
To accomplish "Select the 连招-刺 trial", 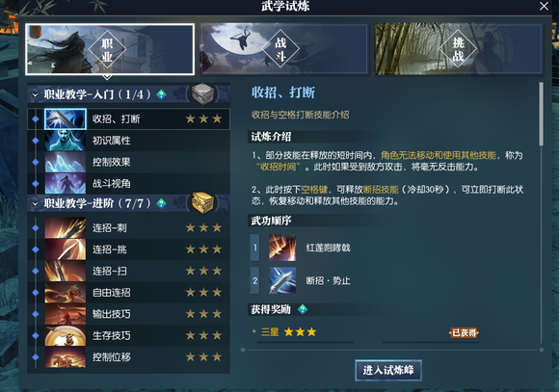I will pos(129,227).
